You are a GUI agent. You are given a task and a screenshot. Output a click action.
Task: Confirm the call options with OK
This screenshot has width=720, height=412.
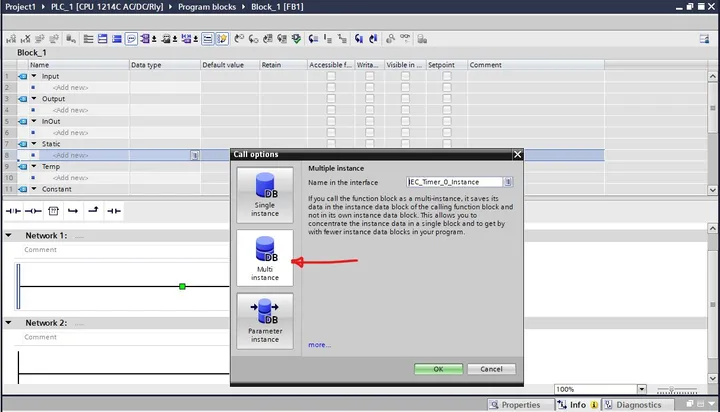(438, 369)
